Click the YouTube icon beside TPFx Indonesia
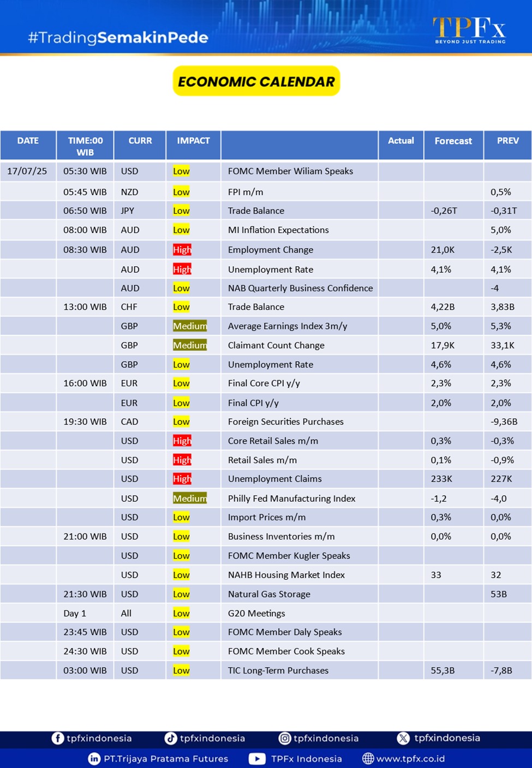The image size is (532, 768). (257, 759)
